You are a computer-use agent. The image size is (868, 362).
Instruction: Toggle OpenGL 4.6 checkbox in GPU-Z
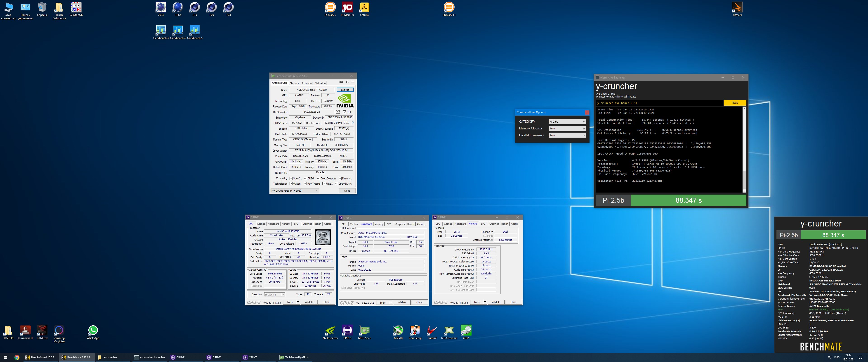tap(336, 184)
